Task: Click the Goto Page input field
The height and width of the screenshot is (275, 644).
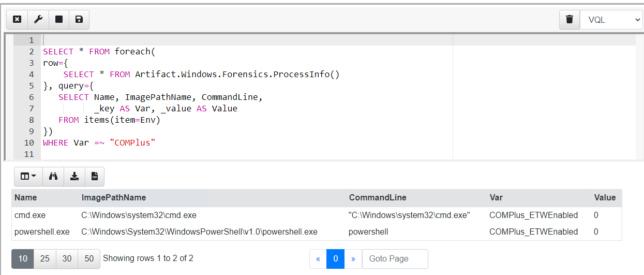Action: click(x=395, y=259)
